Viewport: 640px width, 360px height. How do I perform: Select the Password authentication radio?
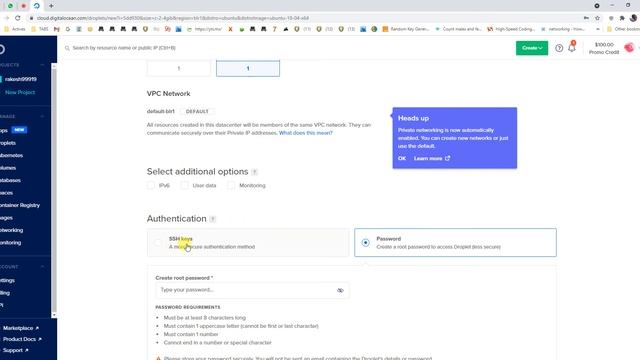click(x=365, y=243)
